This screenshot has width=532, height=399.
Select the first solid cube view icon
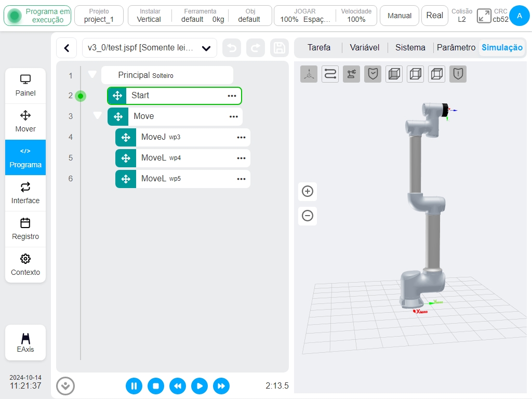tap(394, 74)
